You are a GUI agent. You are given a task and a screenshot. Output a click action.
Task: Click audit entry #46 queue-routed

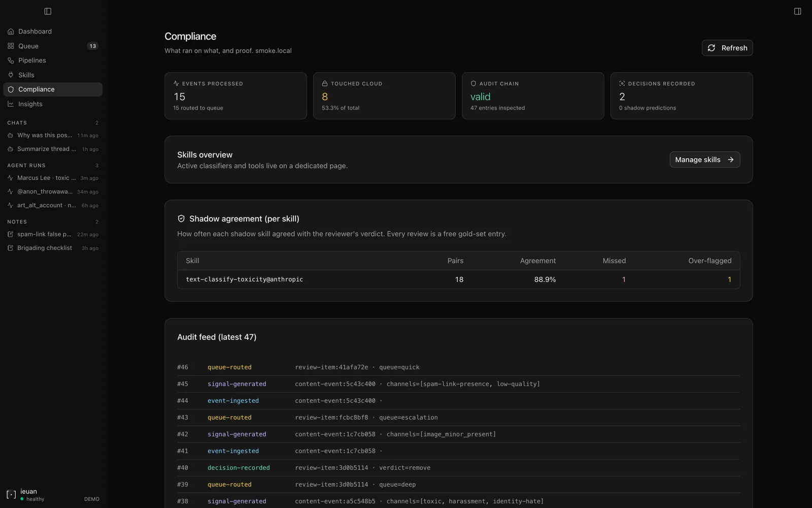459,367
